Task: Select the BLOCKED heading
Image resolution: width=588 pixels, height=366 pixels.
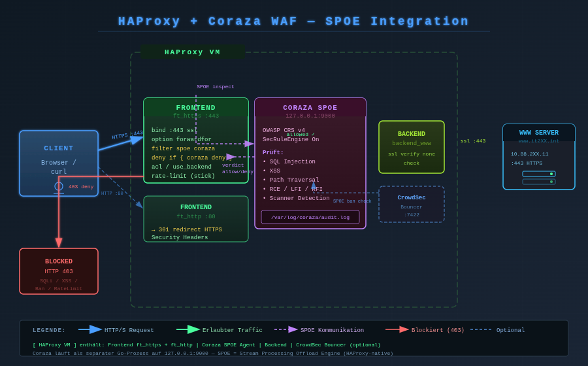Action: (x=59, y=261)
